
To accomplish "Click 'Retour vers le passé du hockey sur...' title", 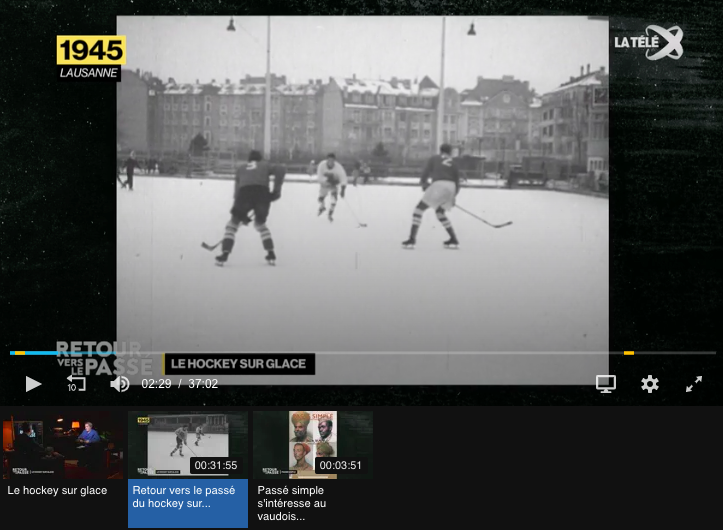I will 184,497.
